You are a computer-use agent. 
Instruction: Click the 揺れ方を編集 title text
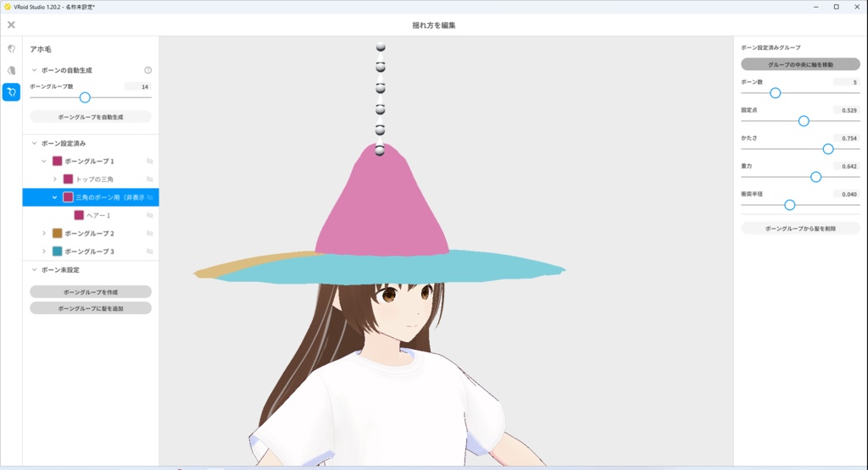click(x=434, y=25)
